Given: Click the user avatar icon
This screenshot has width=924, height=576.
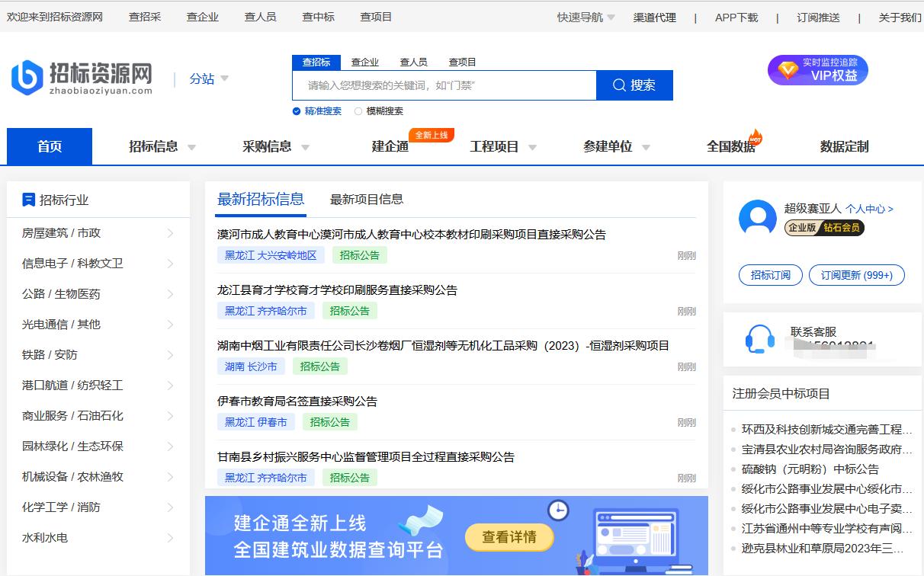Looking at the screenshot, I should tap(758, 218).
